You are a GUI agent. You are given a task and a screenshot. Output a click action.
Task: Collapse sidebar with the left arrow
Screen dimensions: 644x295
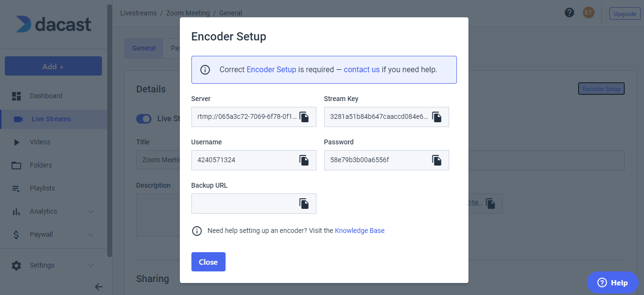[x=99, y=287]
